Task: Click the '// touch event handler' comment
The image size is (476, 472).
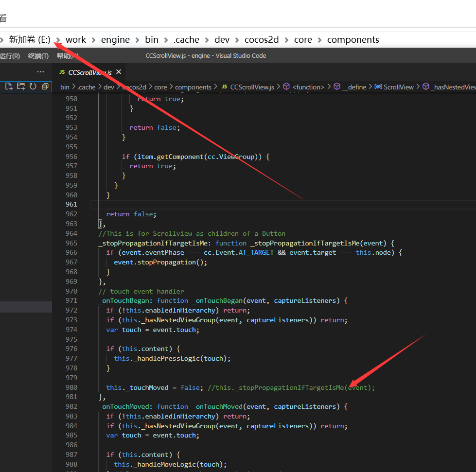Action: click(141, 291)
